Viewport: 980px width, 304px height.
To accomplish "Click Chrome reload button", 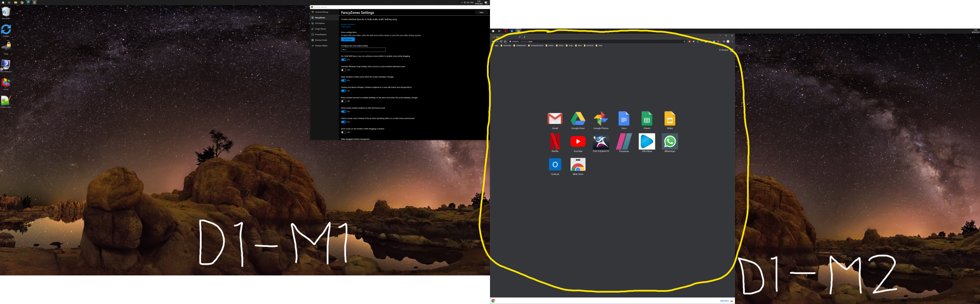I will point(501,41).
